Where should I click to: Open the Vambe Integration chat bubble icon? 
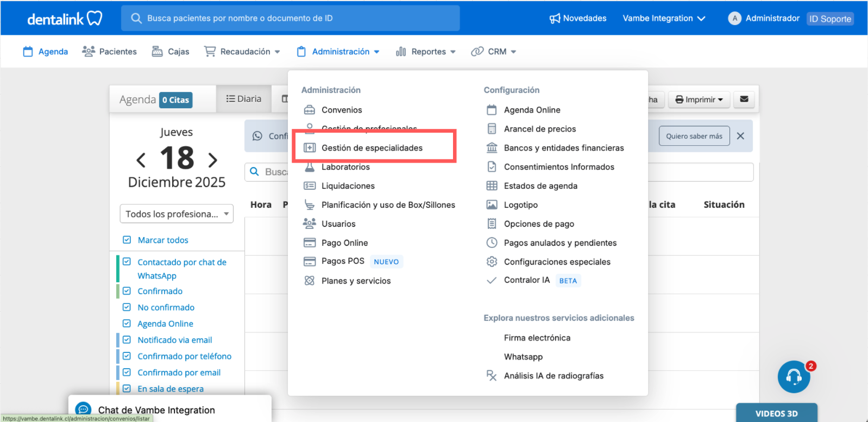coord(83,409)
